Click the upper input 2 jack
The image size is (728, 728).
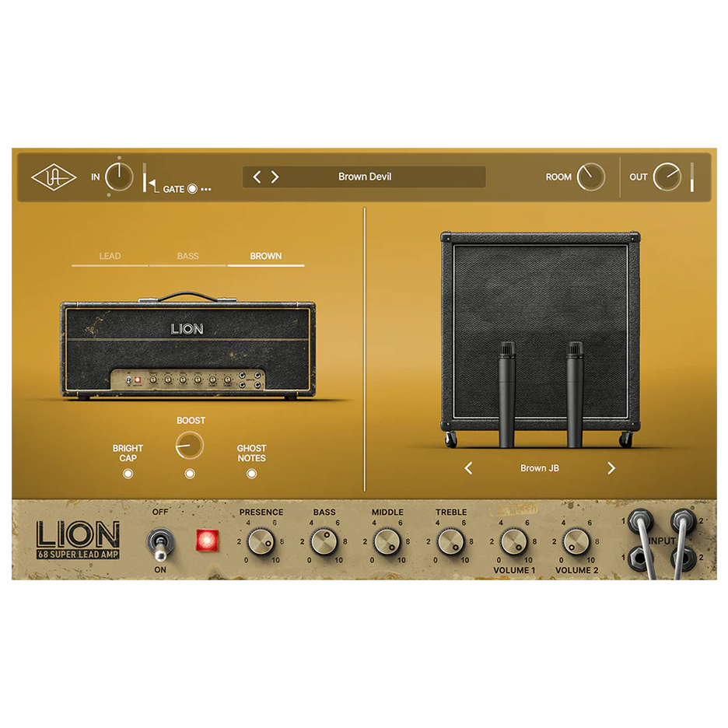[684, 520]
